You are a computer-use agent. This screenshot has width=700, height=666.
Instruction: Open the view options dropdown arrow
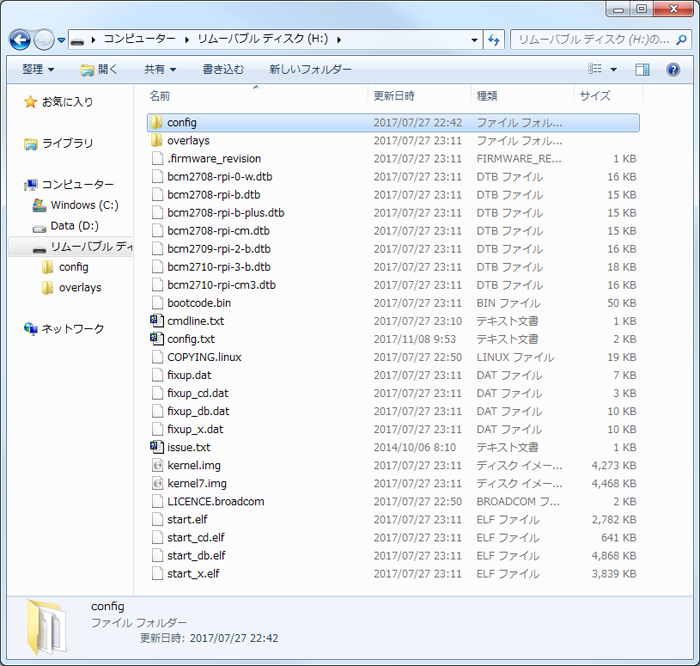coord(613,69)
